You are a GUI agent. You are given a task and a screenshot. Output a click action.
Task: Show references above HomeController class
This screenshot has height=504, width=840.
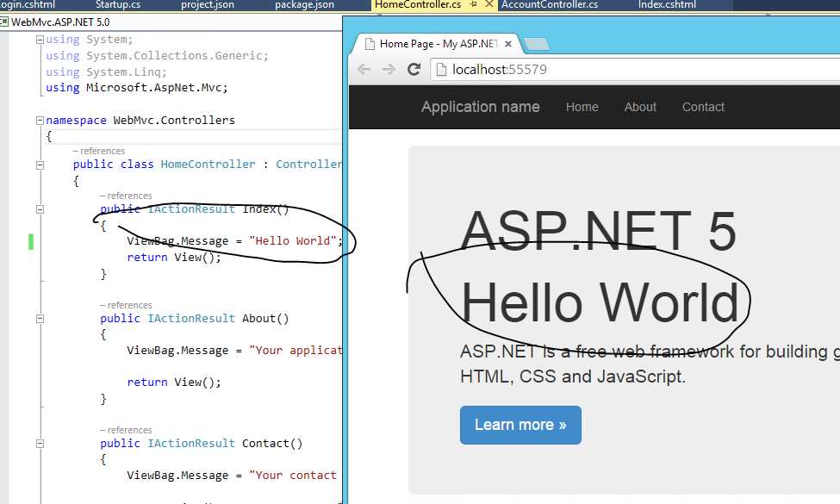(x=98, y=151)
